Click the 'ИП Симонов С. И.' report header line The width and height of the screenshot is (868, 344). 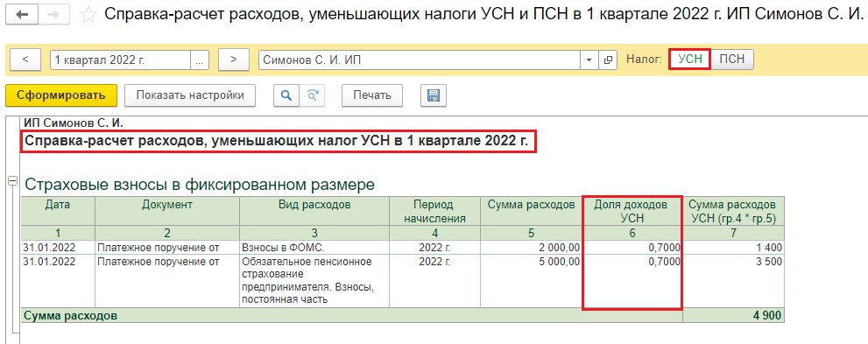click(x=74, y=123)
